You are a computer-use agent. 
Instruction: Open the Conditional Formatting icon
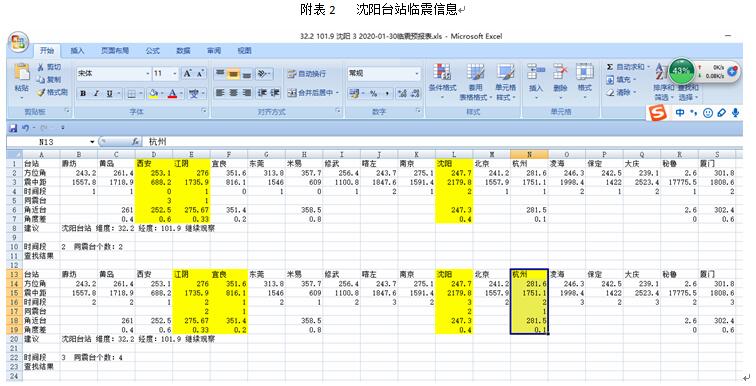(x=442, y=72)
